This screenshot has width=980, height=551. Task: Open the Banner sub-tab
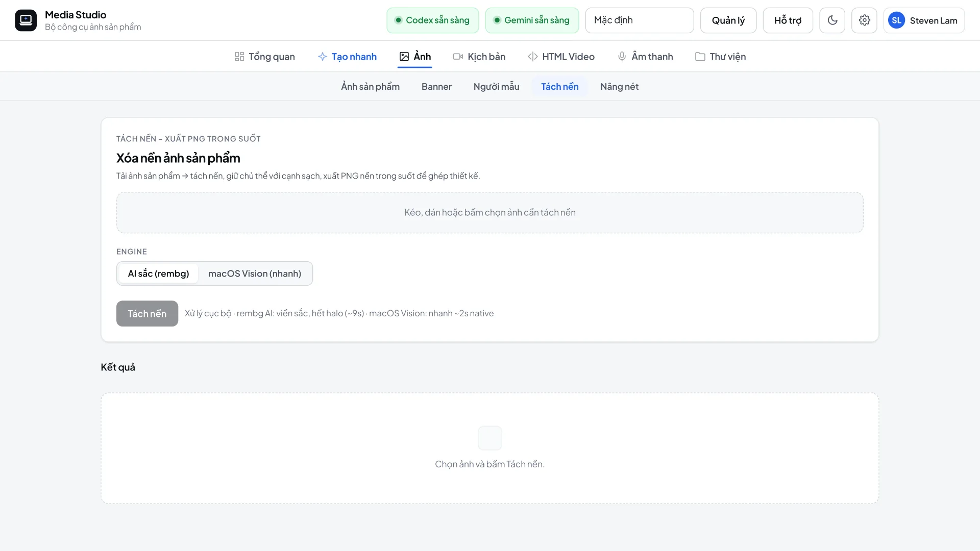[x=436, y=87]
